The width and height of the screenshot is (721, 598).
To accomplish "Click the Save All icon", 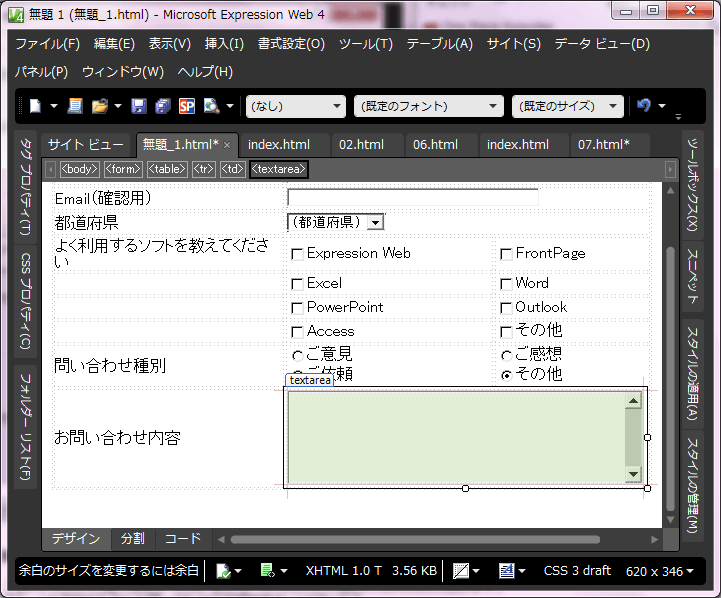I will [x=163, y=106].
